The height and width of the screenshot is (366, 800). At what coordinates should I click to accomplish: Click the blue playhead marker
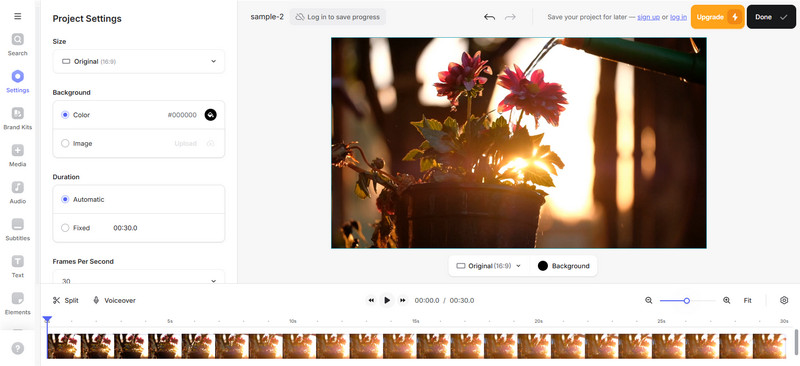47,320
